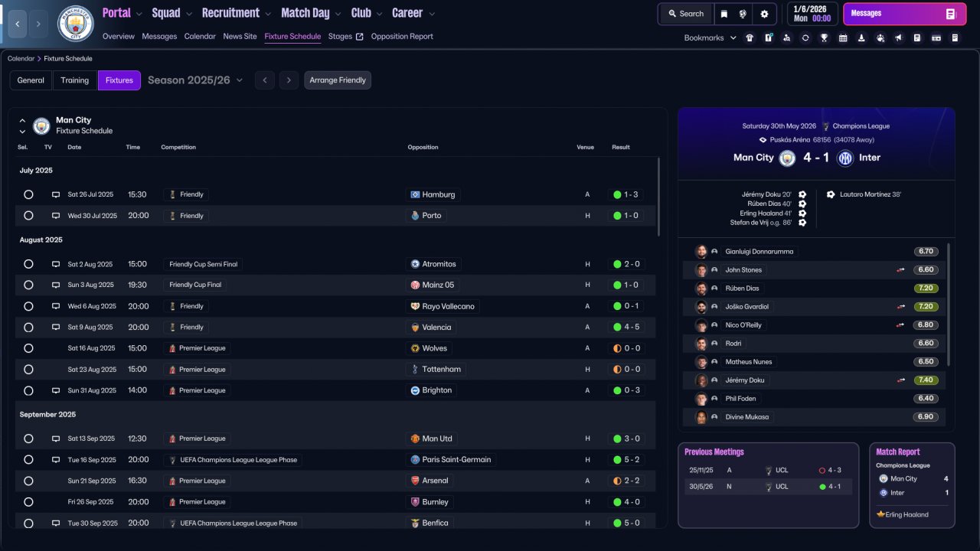Click the Search button
Viewport: 980px width, 551px height.
click(x=686, y=14)
